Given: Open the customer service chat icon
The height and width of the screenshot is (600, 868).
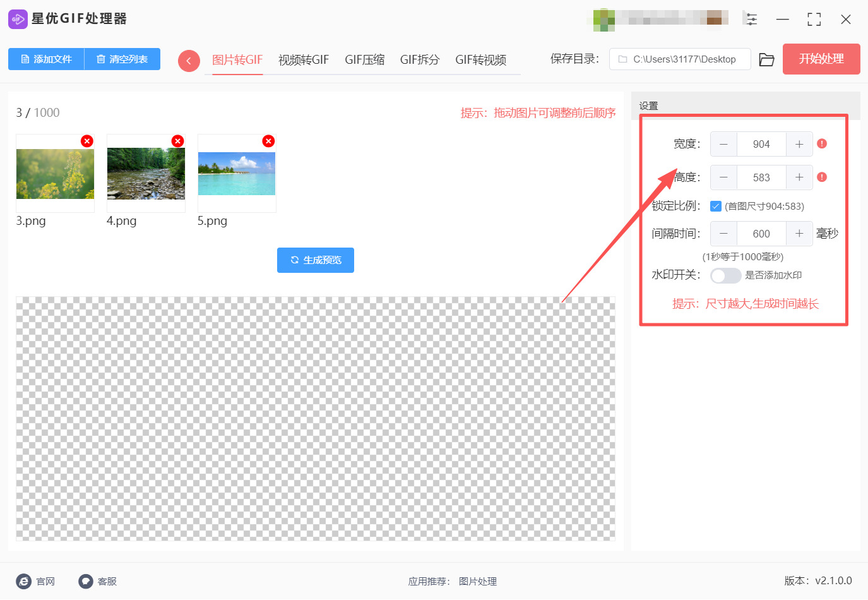Looking at the screenshot, I should tap(86, 582).
